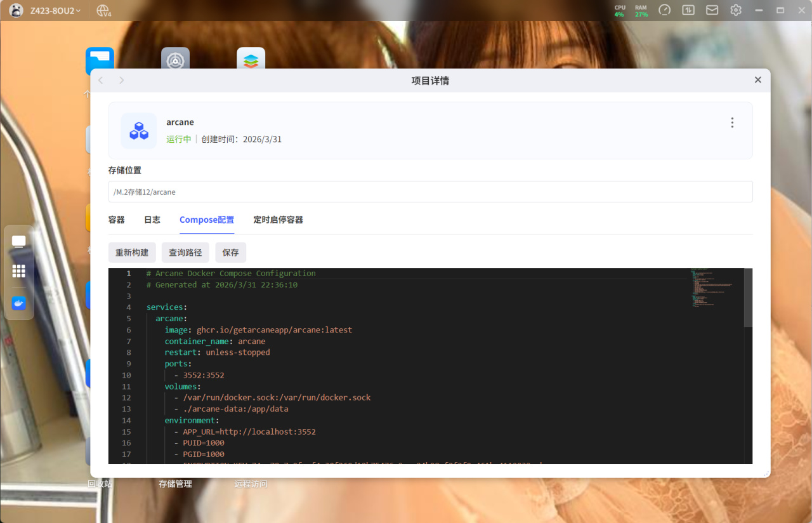Click the 重新构建 button

point(132,252)
